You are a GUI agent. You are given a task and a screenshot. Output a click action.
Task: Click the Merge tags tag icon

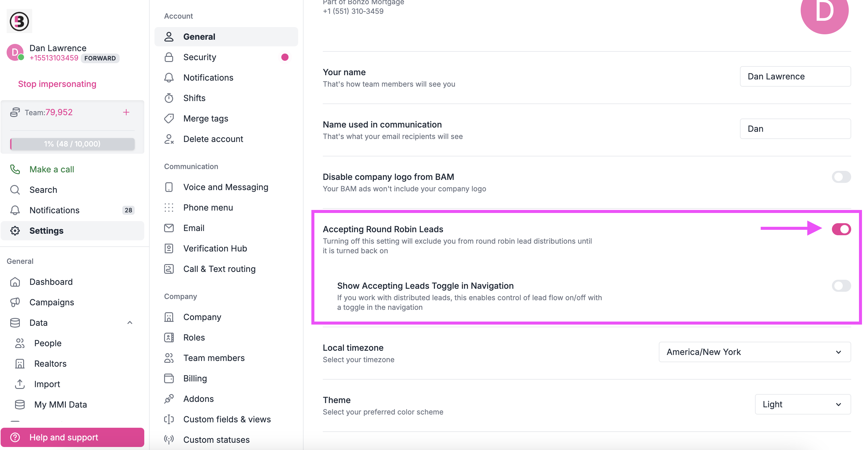[x=169, y=119]
